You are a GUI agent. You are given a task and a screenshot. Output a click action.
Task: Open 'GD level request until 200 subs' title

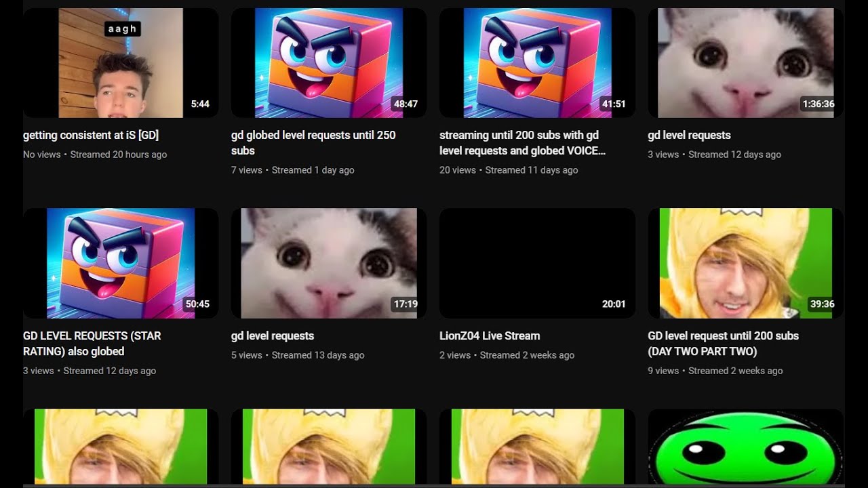coord(724,343)
